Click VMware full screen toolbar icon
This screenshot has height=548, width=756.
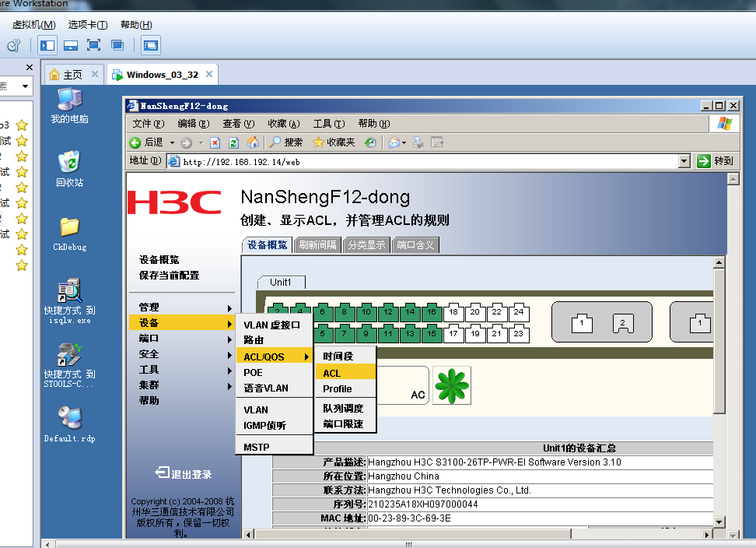[93, 45]
